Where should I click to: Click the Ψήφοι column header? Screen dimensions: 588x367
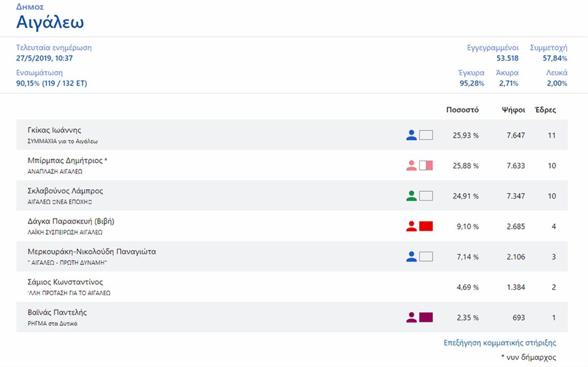(512, 110)
